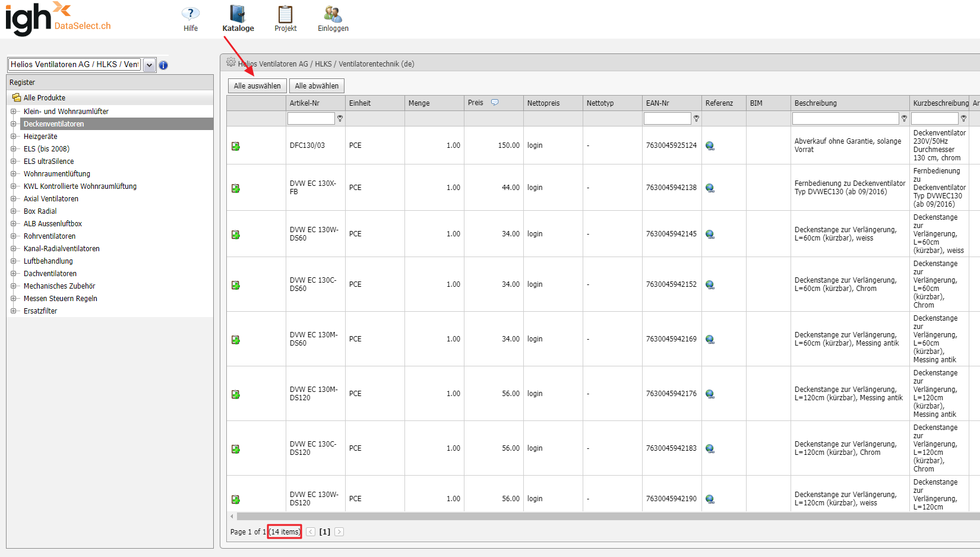The height and width of the screenshot is (557, 980).
Task: Expand the Heizgeräte tree node
Action: pos(13,137)
